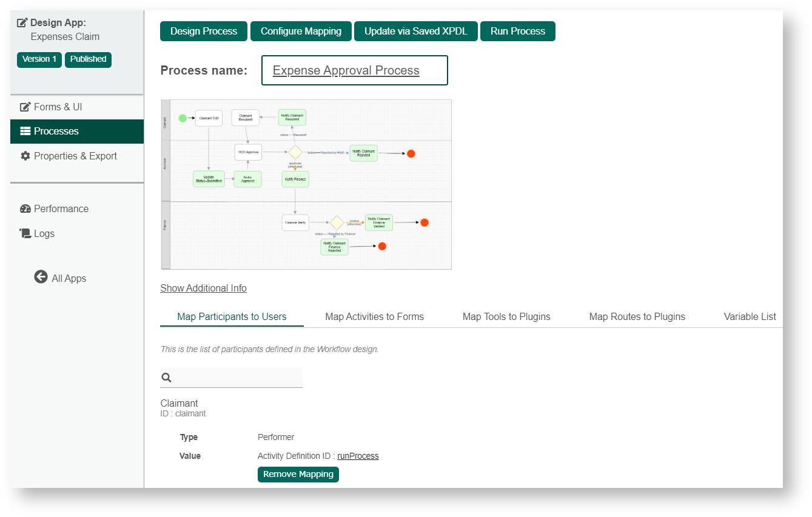This screenshot has width=812, height=517.
Task: Click the Performance dashboard gauge icon
Action: click(x=25, y=209)
